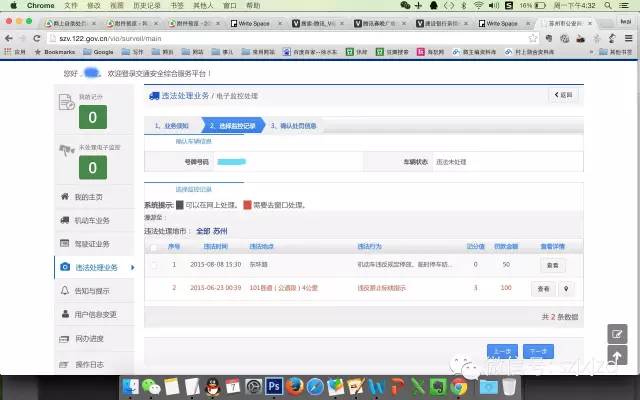Open System Preferences from the Dock
640x400 pixels.
tap(253, 386)
